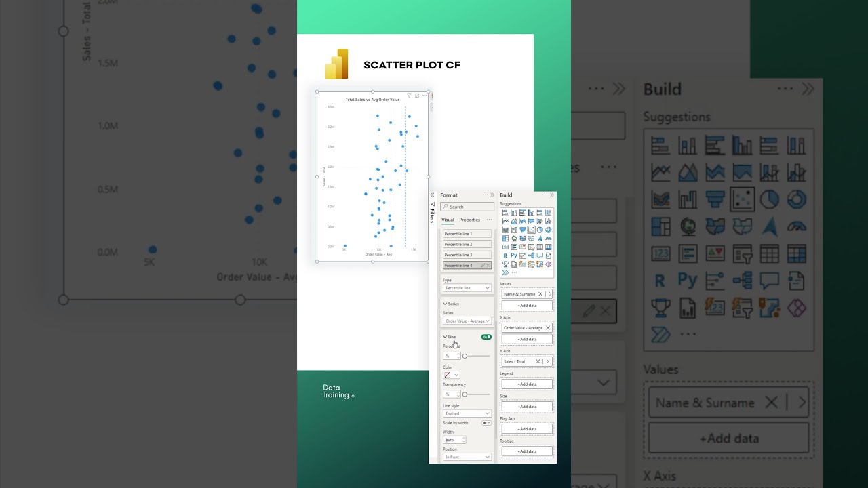Select Table visual in small Build pane

(540, 247)
